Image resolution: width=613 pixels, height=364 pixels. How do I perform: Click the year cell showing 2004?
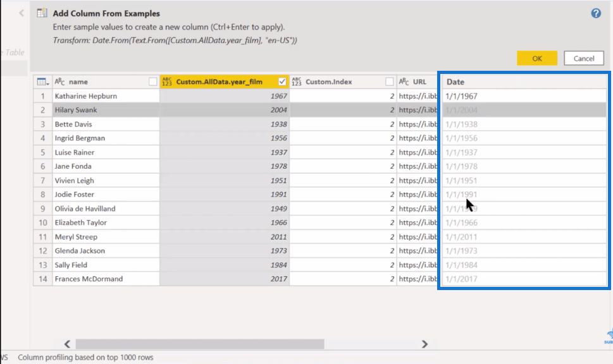pos(225,110)
